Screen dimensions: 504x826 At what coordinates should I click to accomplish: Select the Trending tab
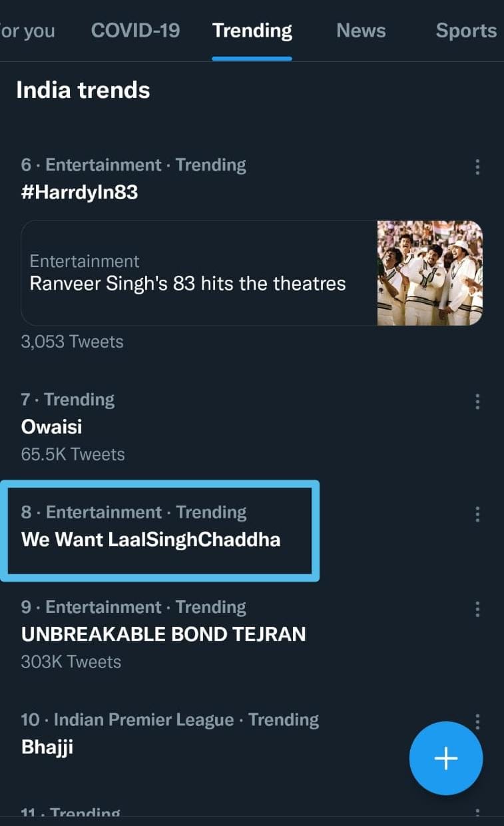[x=252, y=31]
